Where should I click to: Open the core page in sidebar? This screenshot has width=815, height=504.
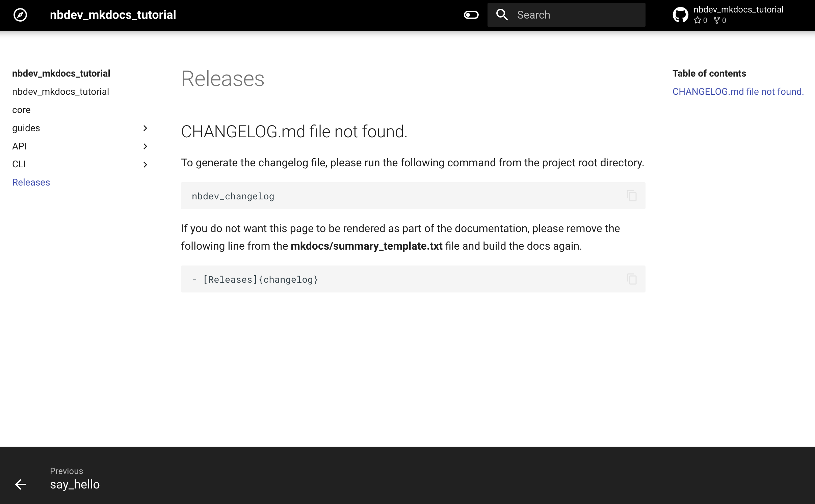tap(21, 110)
